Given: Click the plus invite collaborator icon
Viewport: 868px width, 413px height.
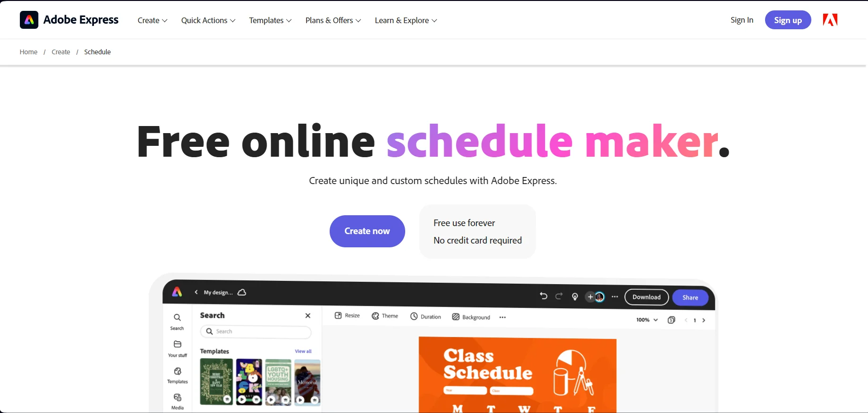Looking at the screenshot, I should coord(590,297).
